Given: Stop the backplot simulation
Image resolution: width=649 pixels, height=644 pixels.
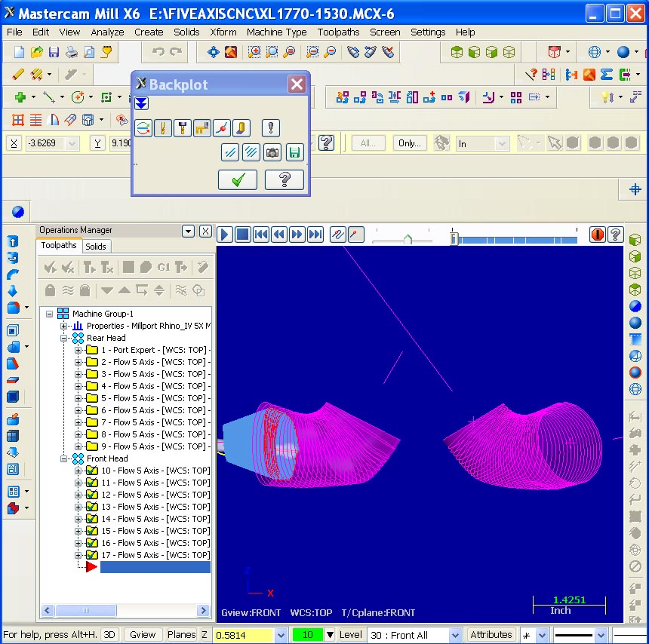Looking at the screenshot, I should point(242,235).
